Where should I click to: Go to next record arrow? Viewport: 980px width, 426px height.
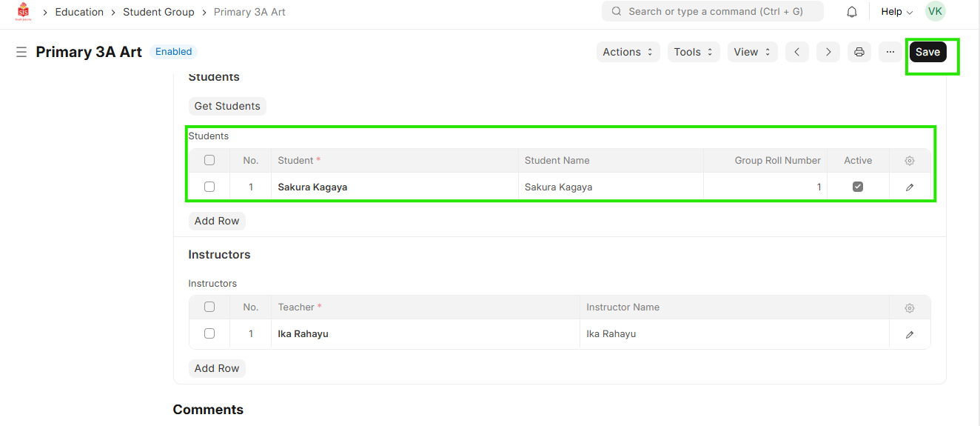point(828,52)
